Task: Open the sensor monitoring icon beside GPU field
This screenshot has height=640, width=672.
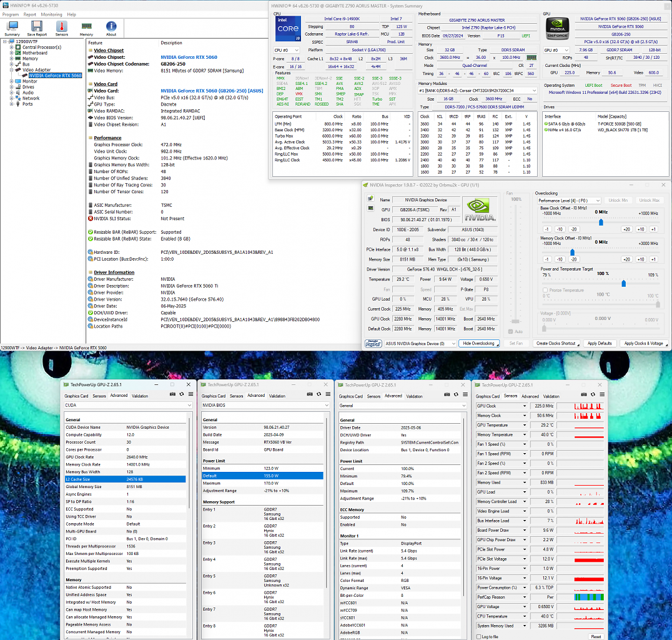Action: click(x=370, y=209)
